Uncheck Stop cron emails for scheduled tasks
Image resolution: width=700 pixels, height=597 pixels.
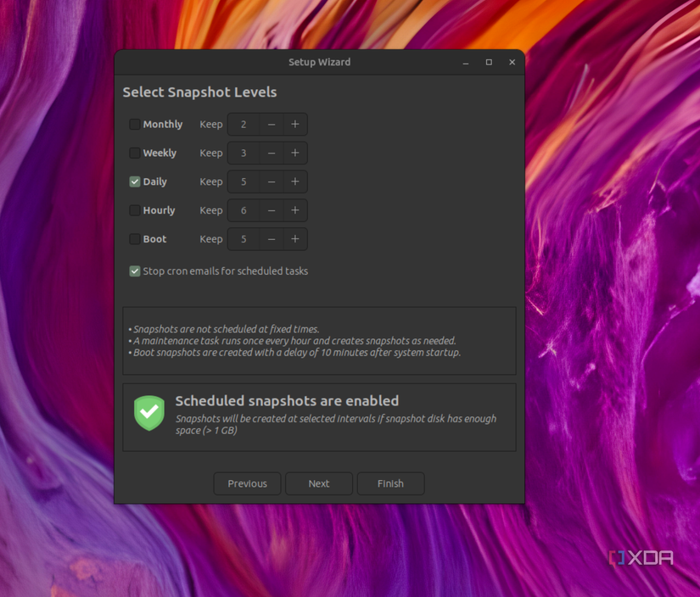[134, 271]
